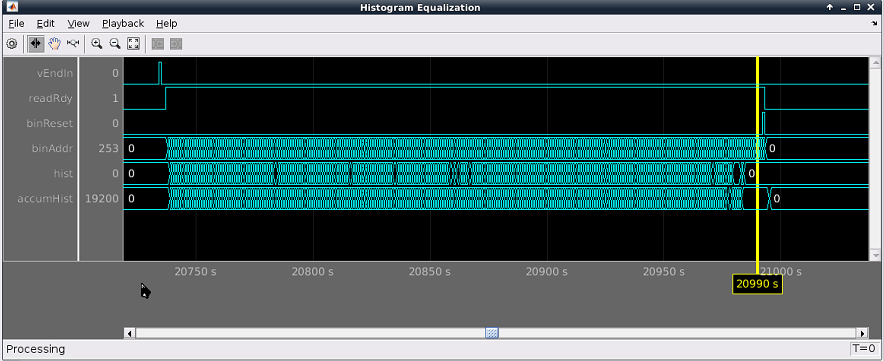Screen dimensions: 884x361
Task: Open the Edit menu
Action: point(46,23)
